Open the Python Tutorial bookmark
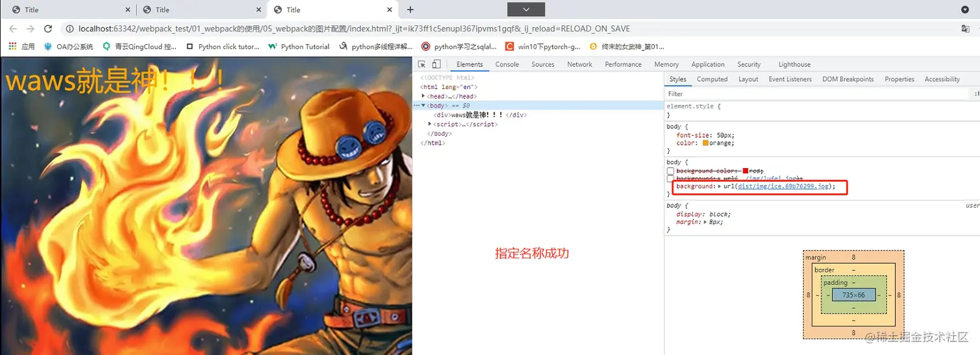980x355 pixels. pyautogui.click(x=299, y=47)
